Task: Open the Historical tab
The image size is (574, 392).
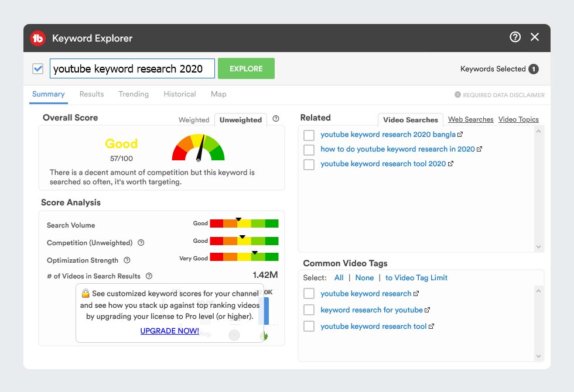Action: pyautogui.click(x=180, y=94)
